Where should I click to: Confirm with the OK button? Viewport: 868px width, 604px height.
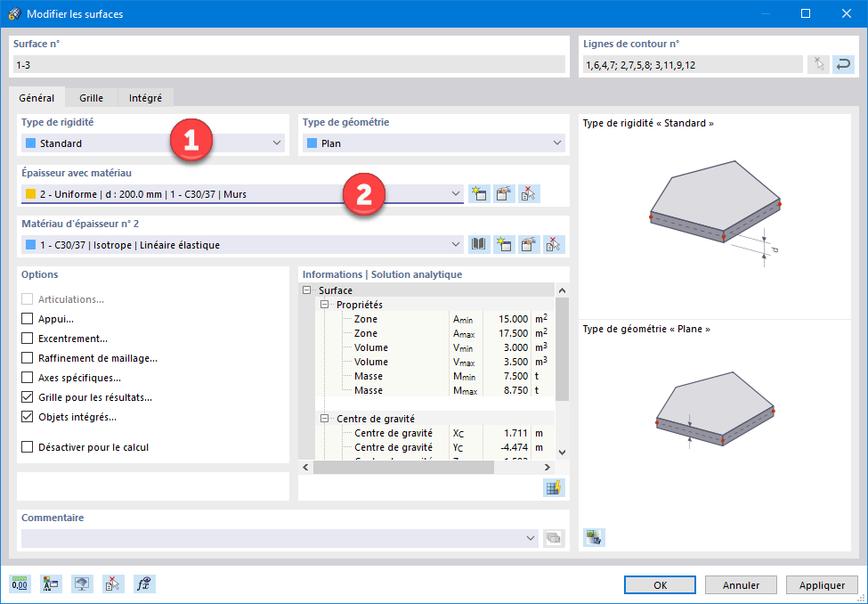pos(660,585)
